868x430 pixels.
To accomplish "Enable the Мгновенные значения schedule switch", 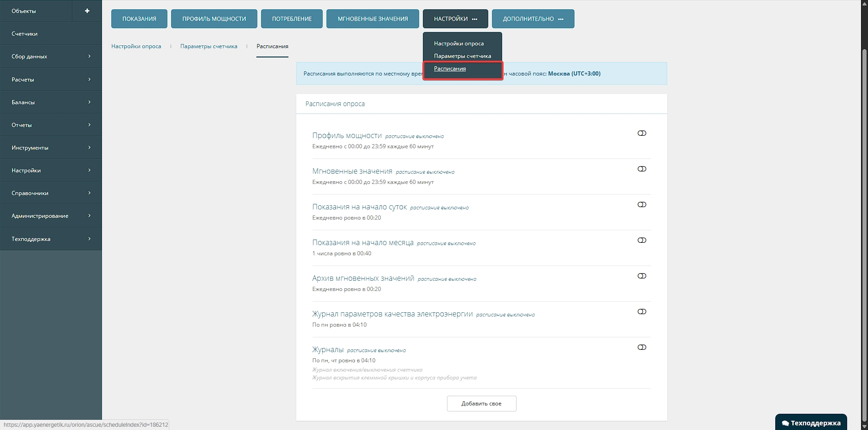I will [642, 169].
